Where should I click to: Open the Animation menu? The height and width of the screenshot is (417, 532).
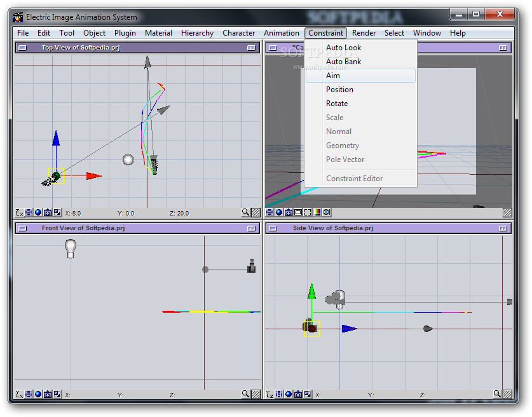[282, 33]
